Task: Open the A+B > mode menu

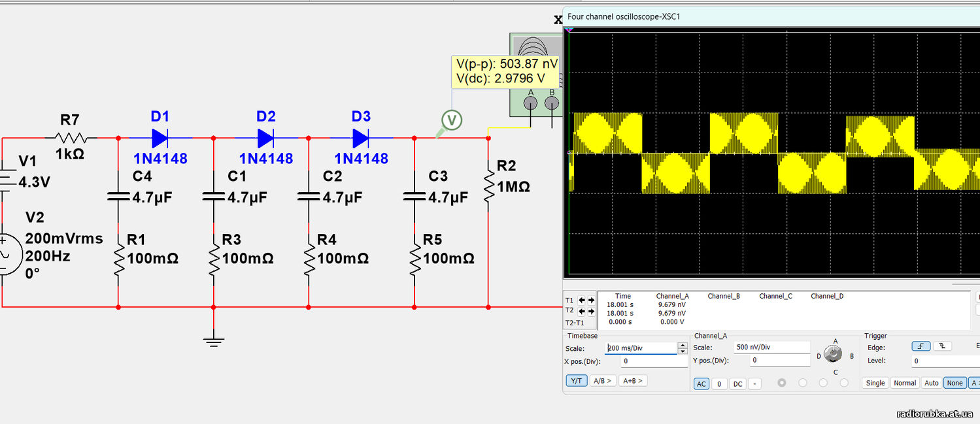Action: (633, 381)
